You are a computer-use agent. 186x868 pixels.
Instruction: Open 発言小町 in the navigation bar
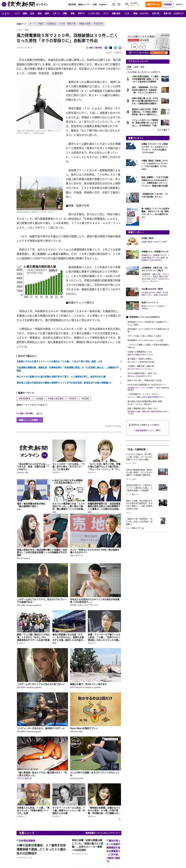(x=167, y=13)
